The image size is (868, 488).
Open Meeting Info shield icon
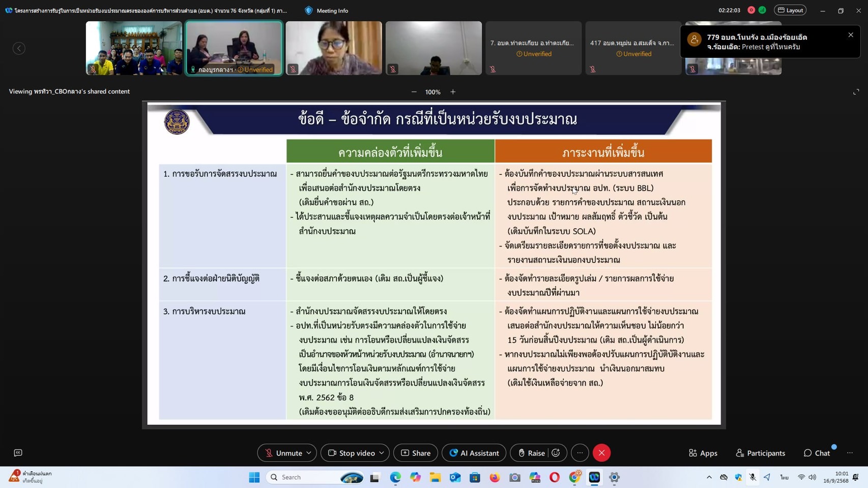click(309, 10)
